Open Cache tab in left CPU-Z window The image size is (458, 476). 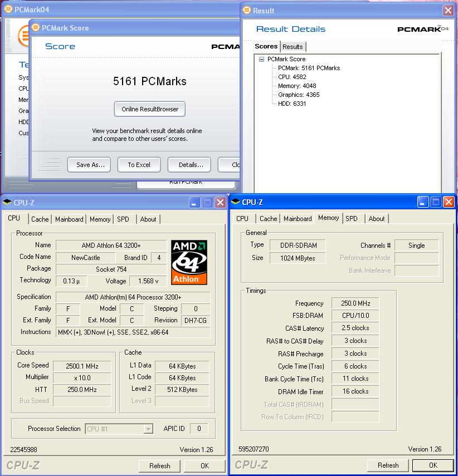(40, 219)
